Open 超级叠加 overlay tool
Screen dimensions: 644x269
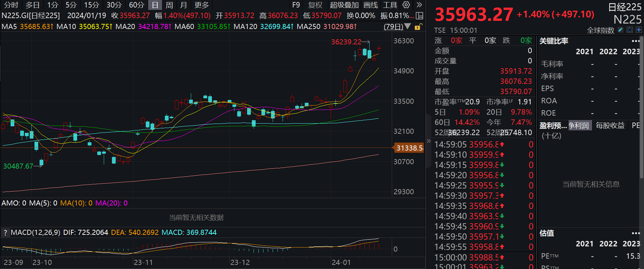coord(344,5)
